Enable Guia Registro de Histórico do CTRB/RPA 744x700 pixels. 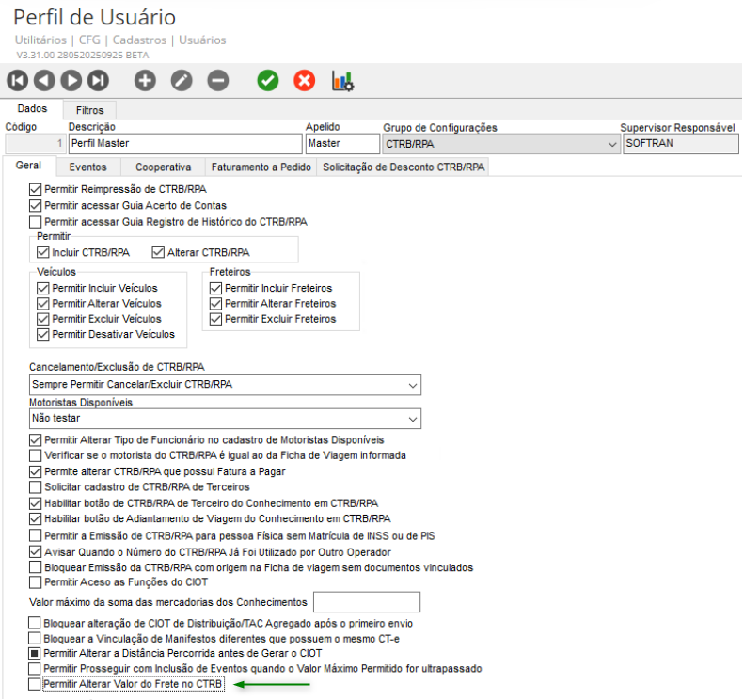(35, 222)
